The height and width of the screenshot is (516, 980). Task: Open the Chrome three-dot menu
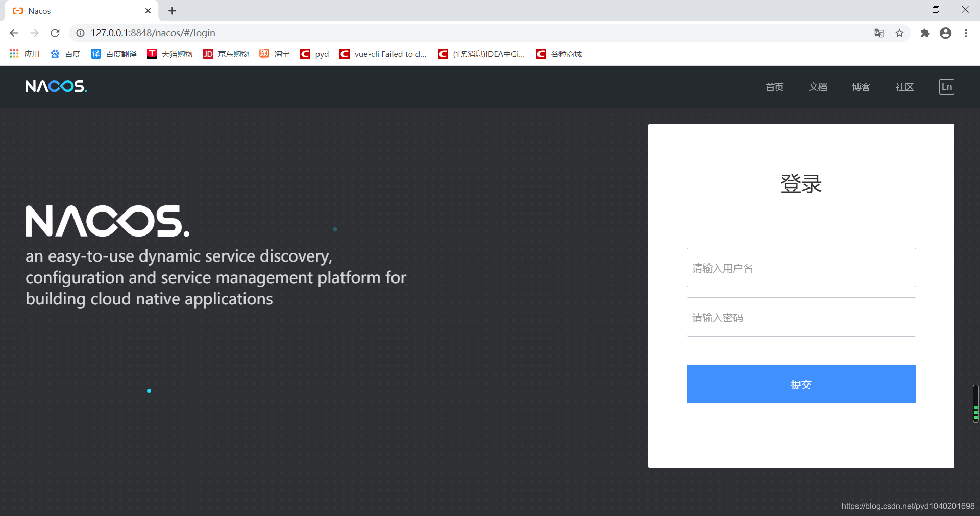click(x=966, y=33)
